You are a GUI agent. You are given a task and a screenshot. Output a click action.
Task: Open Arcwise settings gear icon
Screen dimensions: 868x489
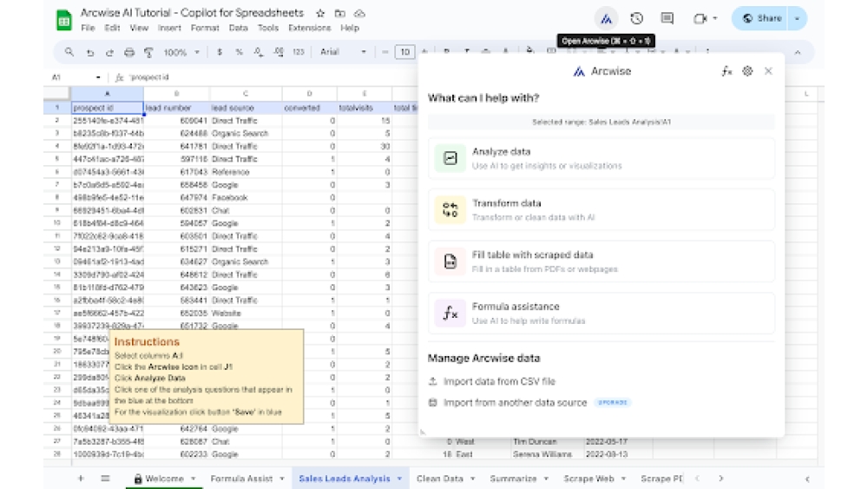[x=747, y=71]
